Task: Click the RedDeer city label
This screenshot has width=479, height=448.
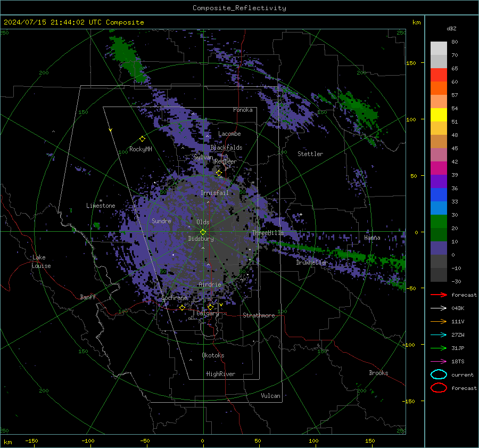Action: (x=226, y=161)
